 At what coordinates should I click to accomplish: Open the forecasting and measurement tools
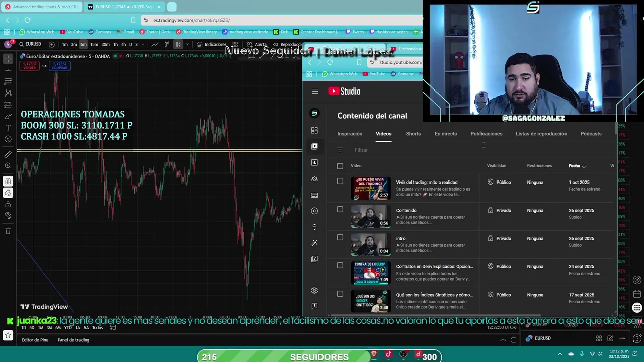pyautogui.click(x=8, y=105)
